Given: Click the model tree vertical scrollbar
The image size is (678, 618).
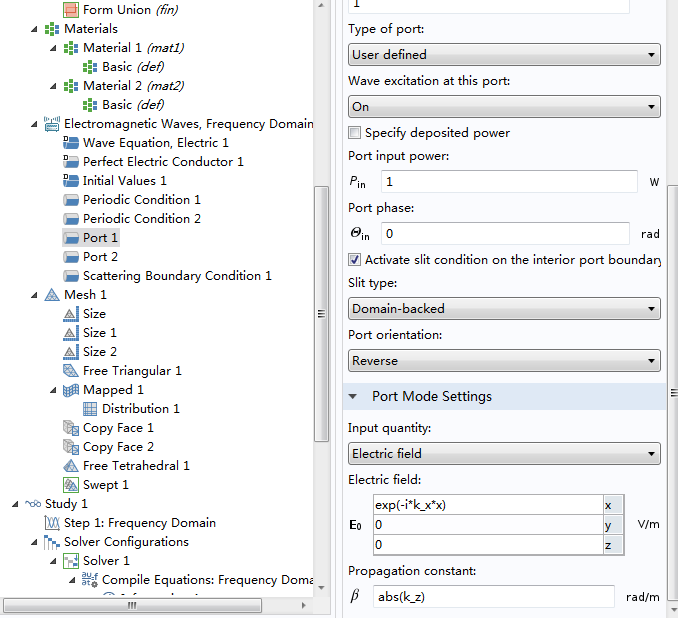Looking at the screenshot, I should [x=321, y=312].
